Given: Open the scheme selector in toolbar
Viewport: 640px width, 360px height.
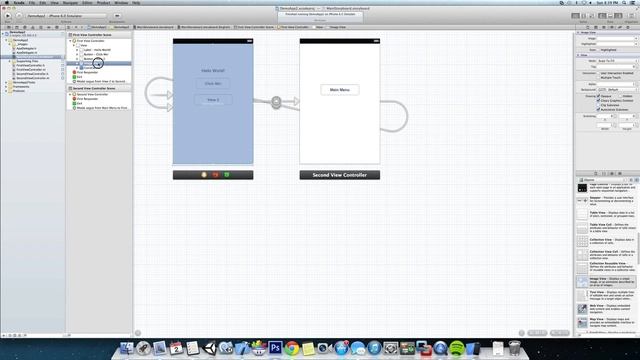Looking at the screenshot, I should (x=67, y=16).
